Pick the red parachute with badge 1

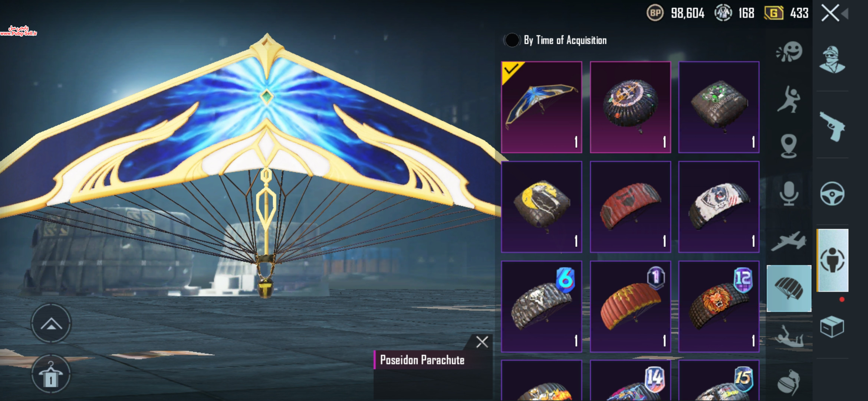click(x=630, y=307)
